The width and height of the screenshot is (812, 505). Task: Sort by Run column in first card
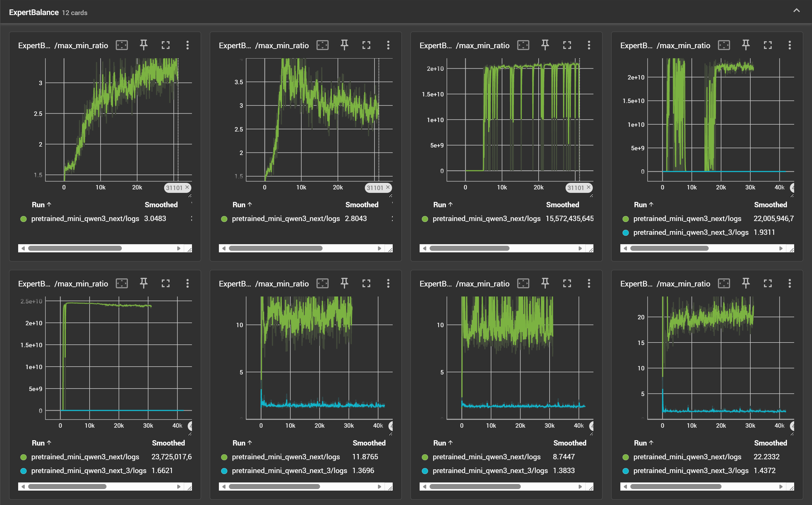(x=41, y=205)
